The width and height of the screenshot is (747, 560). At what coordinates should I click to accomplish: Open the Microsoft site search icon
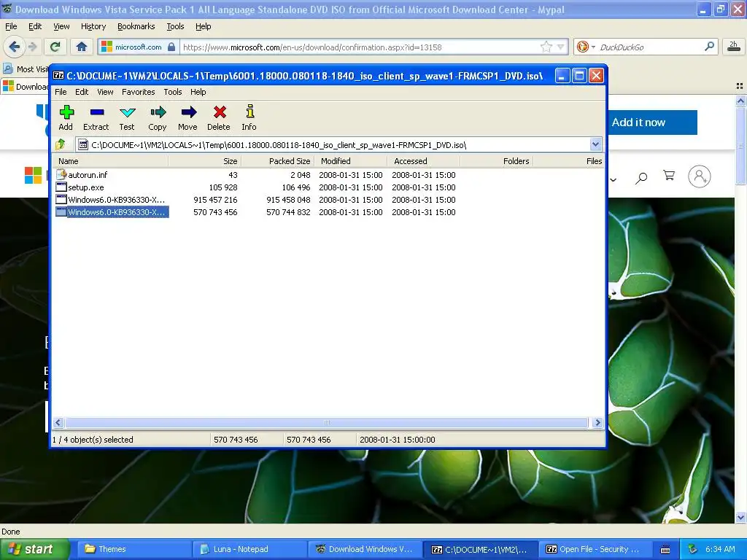pos(641,178)
